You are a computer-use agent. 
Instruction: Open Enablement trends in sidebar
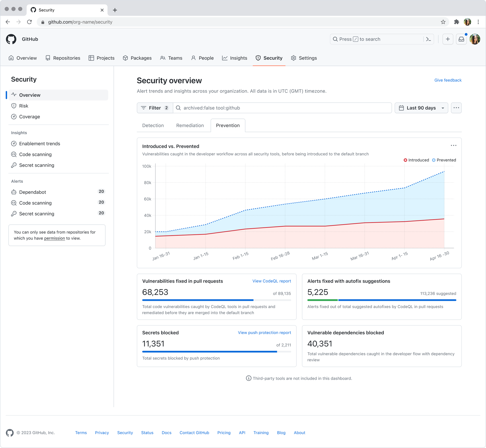point(58,144)
